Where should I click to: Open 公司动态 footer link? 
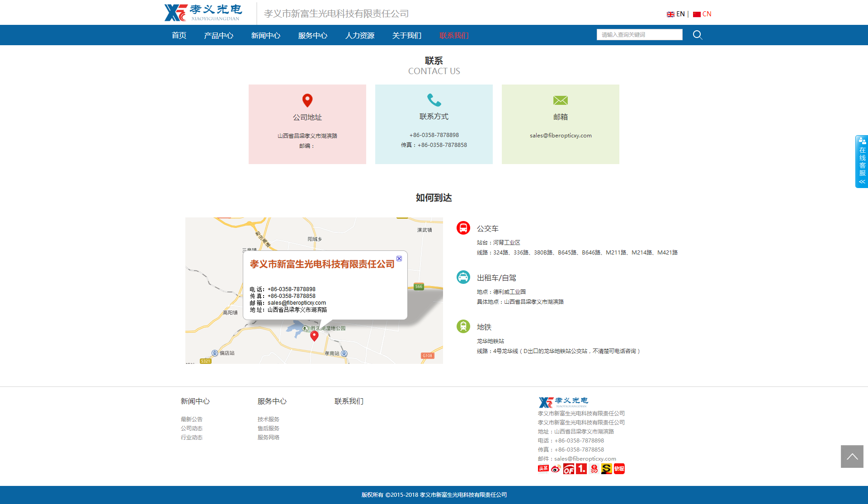pyautogui.click(x=192, y=429)
